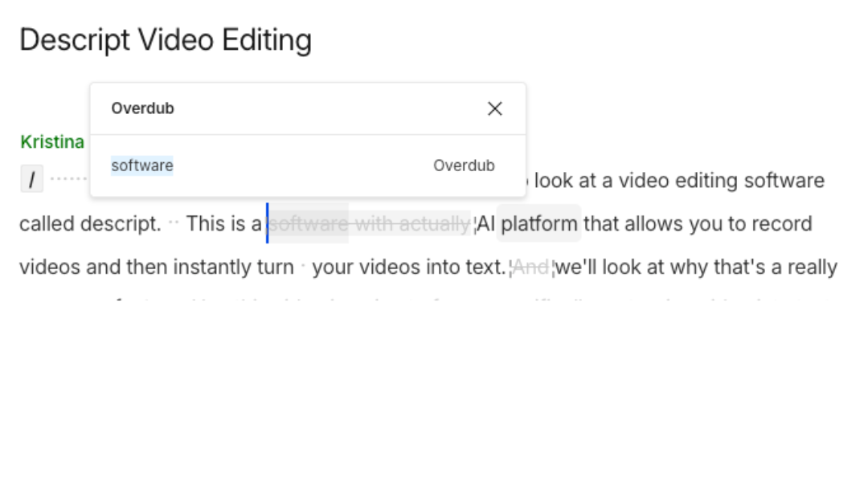Click the struck-through 'with actually' text
The height and width of the screenshot is (482, 868).
click(x=411, y=223)
